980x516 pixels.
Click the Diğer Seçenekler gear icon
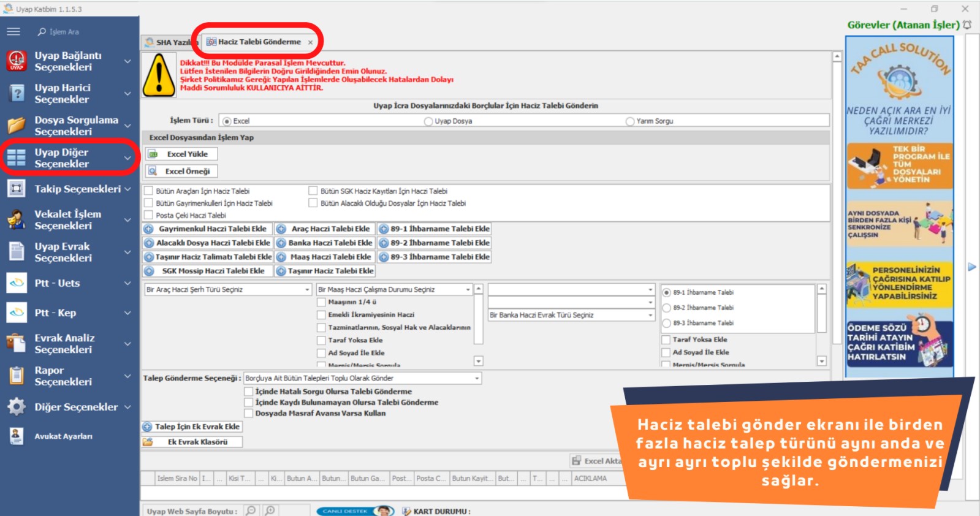[17, 406]
